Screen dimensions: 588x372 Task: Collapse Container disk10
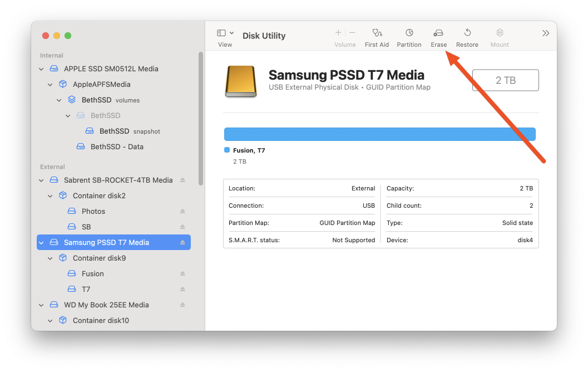50,321
